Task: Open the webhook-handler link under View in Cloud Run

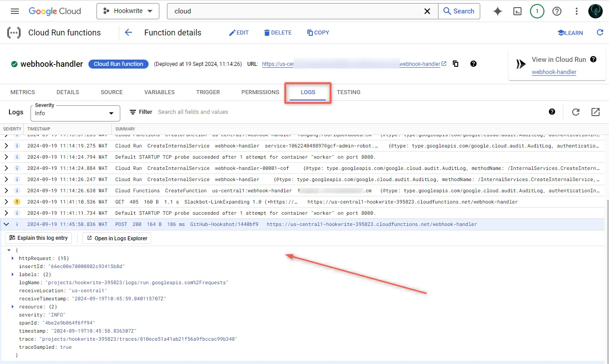Action: (554, 72)
